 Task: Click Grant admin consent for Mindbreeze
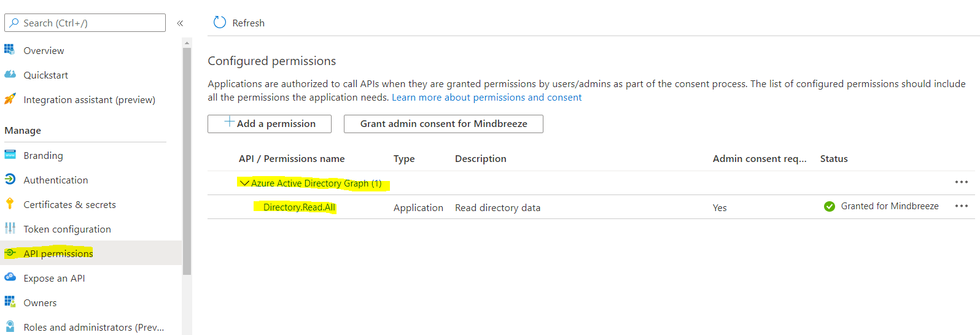tap(443, 123)
